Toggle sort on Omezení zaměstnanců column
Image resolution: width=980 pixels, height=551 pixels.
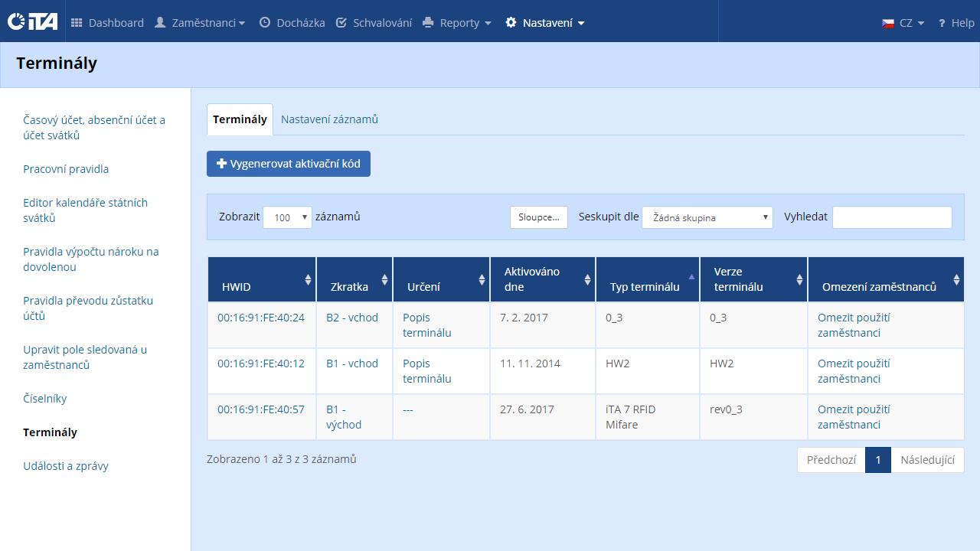(x=955, y=280)
